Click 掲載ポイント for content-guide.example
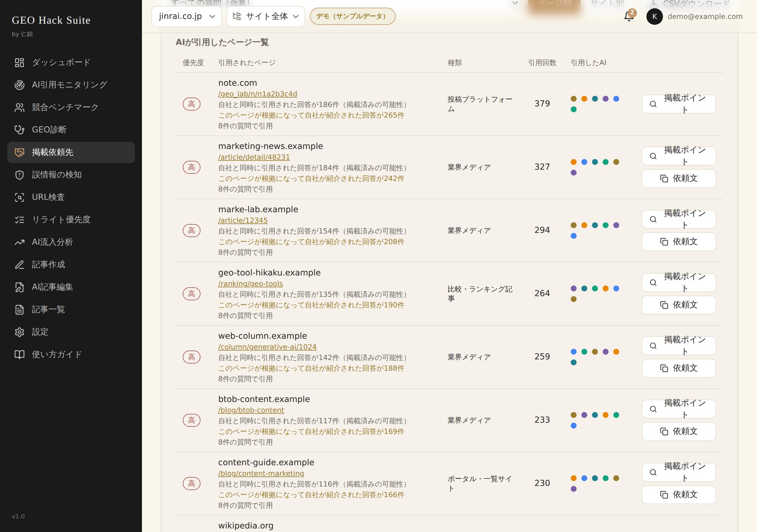The image size is (757, 532). (679, 472)
